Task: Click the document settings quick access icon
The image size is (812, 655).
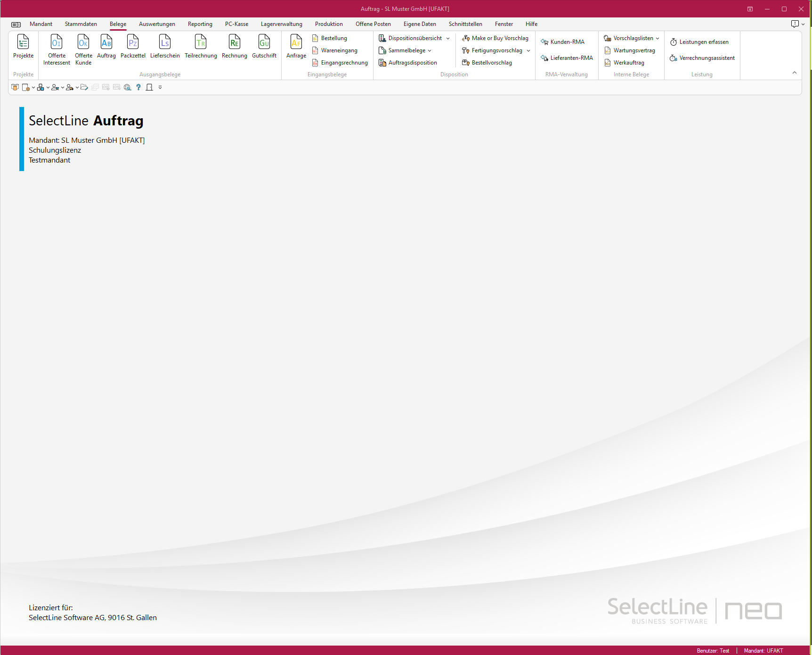Action: pos(26,87)
